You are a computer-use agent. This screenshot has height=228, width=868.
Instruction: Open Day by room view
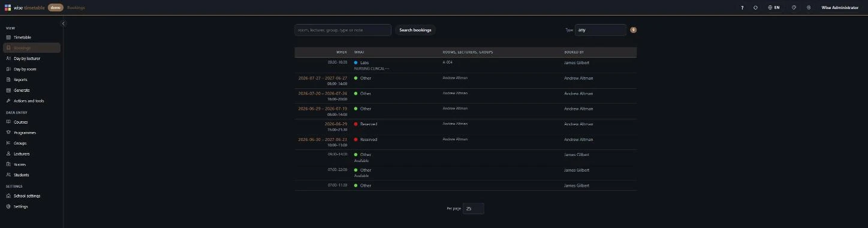[x=31, y=69]
